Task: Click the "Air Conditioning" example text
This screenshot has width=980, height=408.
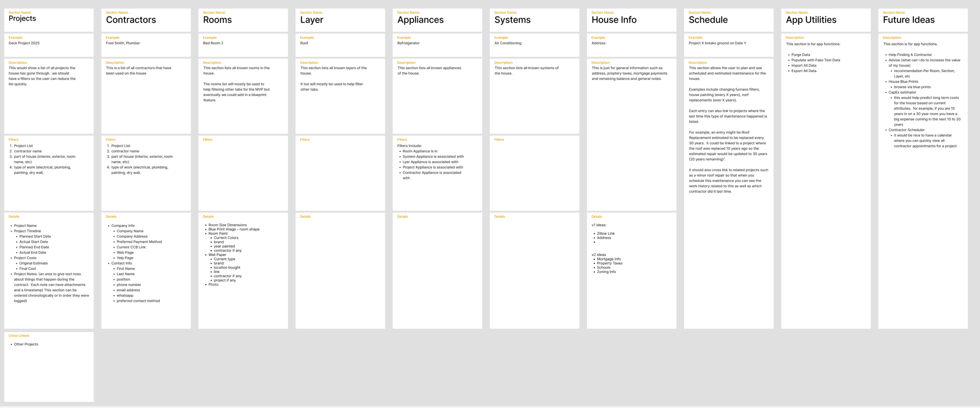Action: 508,43
